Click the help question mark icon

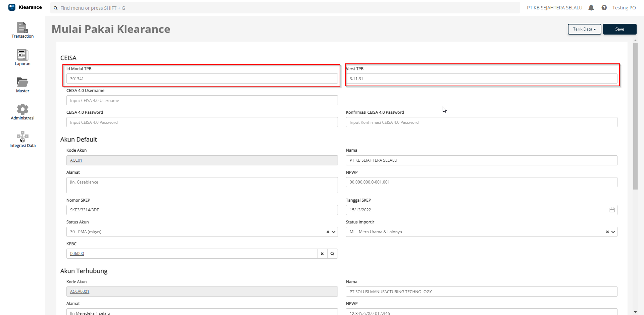(x=604, y=8)
